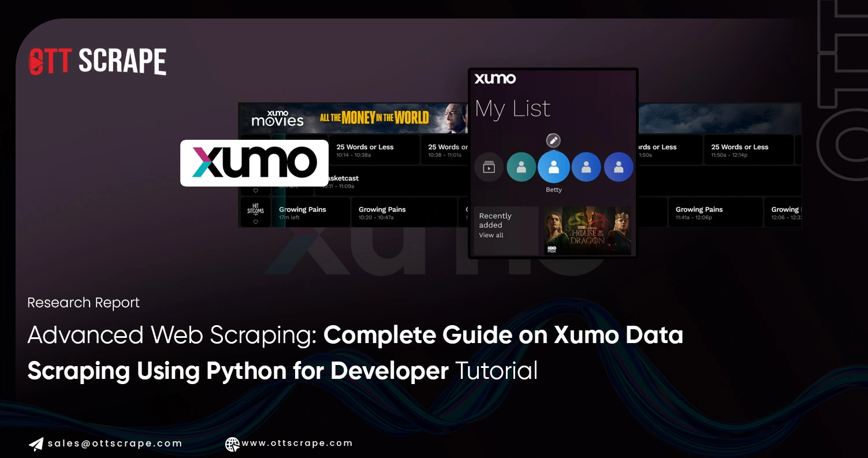Click the pencil edit icon above Betty's profile
This screenshot has width=868, height=458.
click(x=553, y=140)
